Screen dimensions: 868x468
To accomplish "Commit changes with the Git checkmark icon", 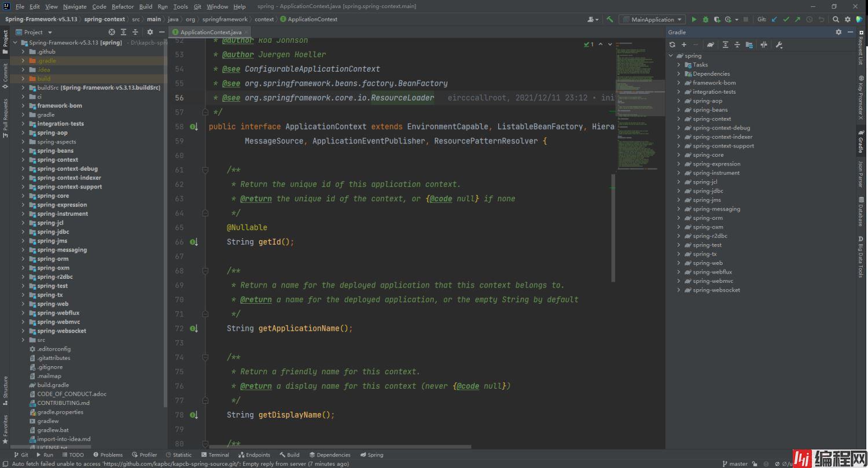I will coord(786,19).
